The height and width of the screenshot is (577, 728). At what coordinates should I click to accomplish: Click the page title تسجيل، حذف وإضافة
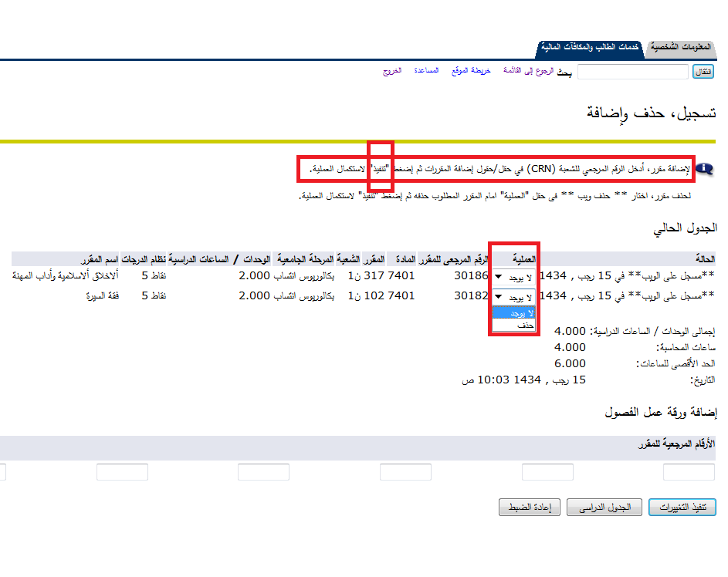point(651,113)
